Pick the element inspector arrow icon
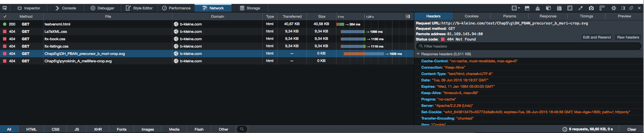This screenshot has height=133, width=644. point(5,8)
